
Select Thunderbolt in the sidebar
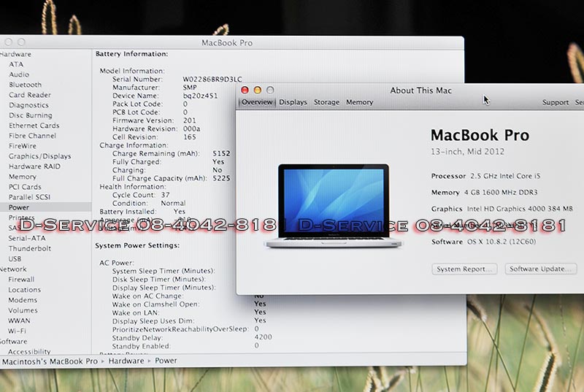[30, 248]
